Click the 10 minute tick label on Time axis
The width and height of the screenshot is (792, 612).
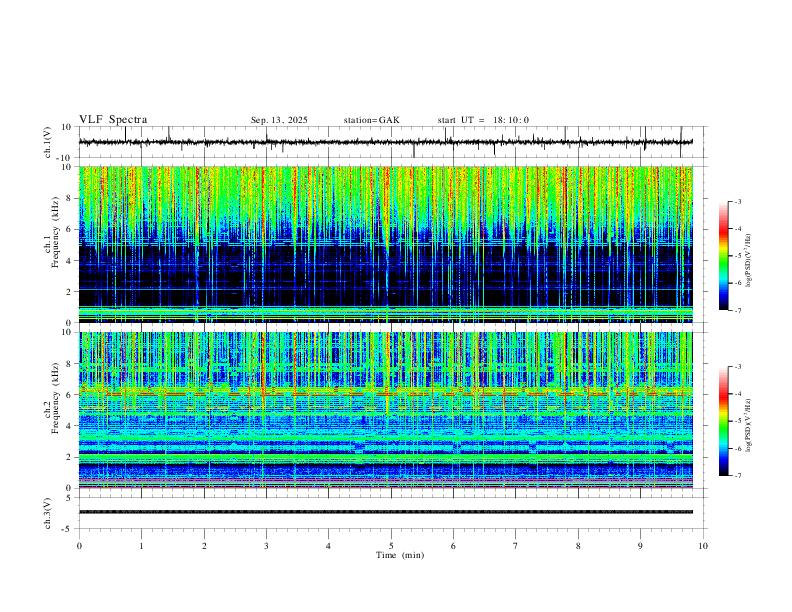coord(703,546)
